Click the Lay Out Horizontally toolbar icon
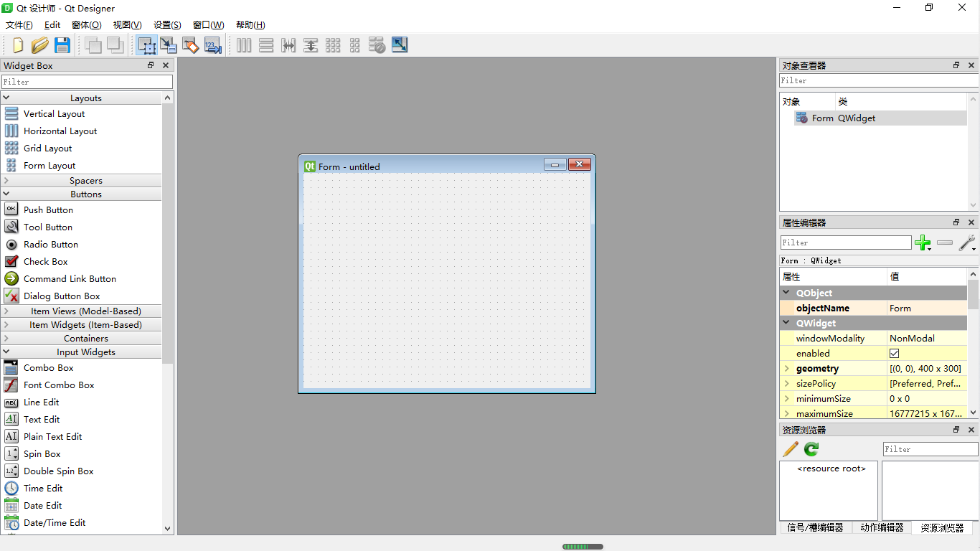Image resolution: width=980 pixels, height=551 pixels. (x=244, y=45)
